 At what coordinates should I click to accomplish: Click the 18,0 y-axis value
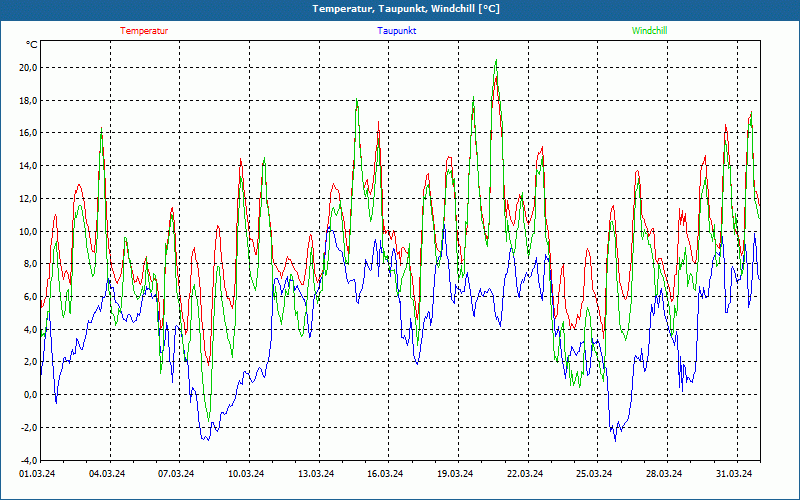tap(29, 101)
